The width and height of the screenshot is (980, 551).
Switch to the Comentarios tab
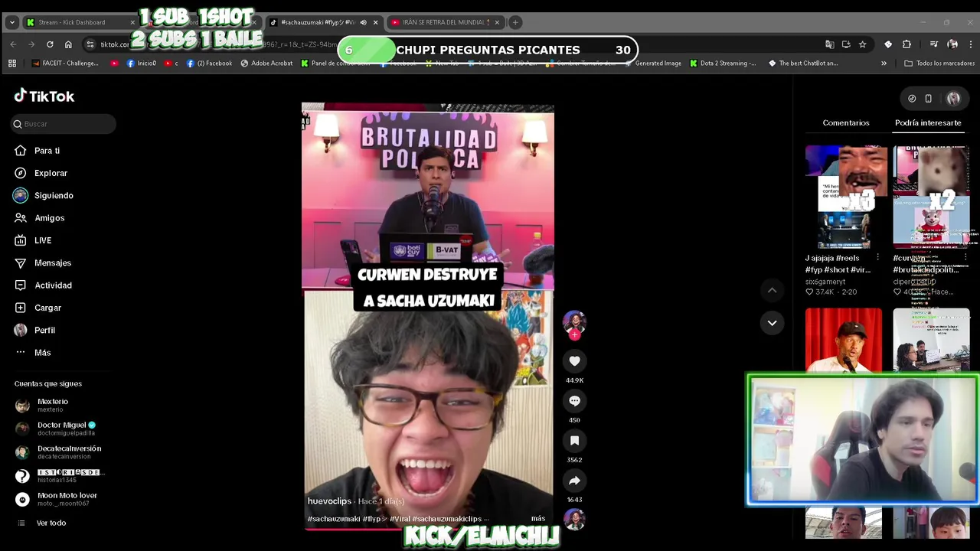click(x=846, y=122)
